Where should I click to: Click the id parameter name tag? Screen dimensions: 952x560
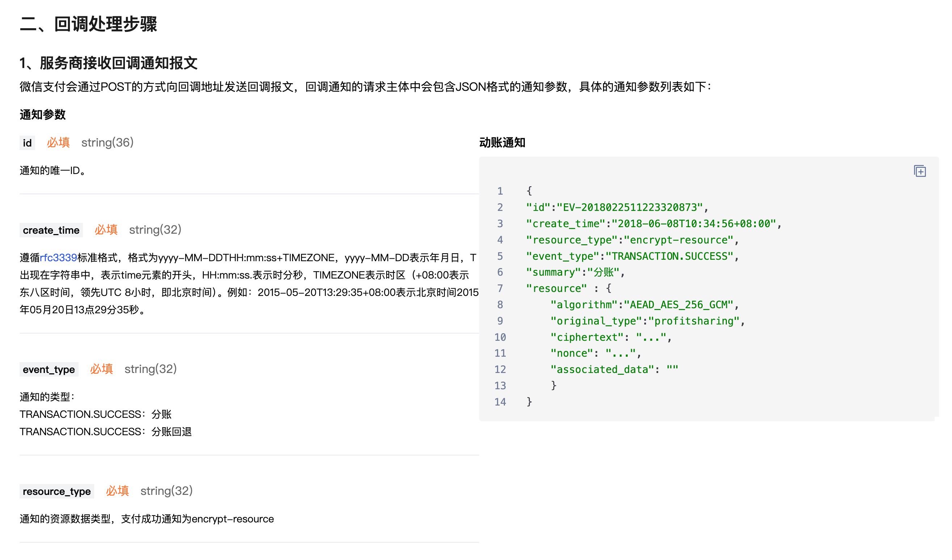click(x=27, y=143)
